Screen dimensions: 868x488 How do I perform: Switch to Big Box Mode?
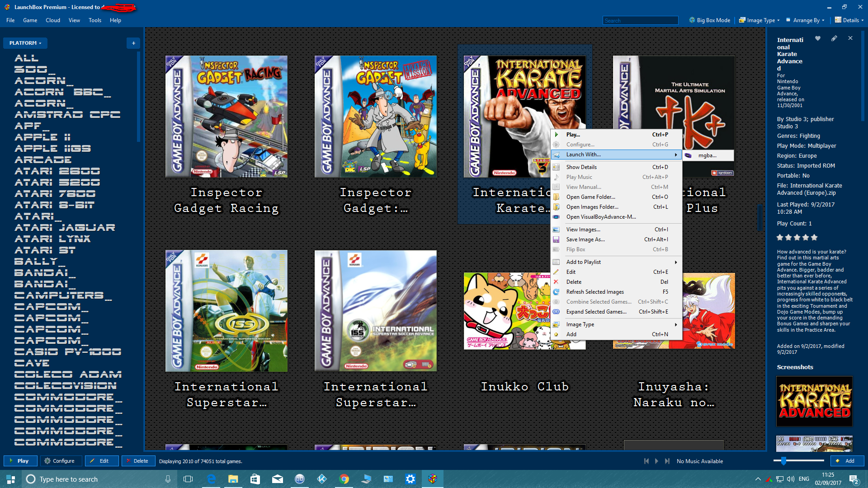click(710, 20)
